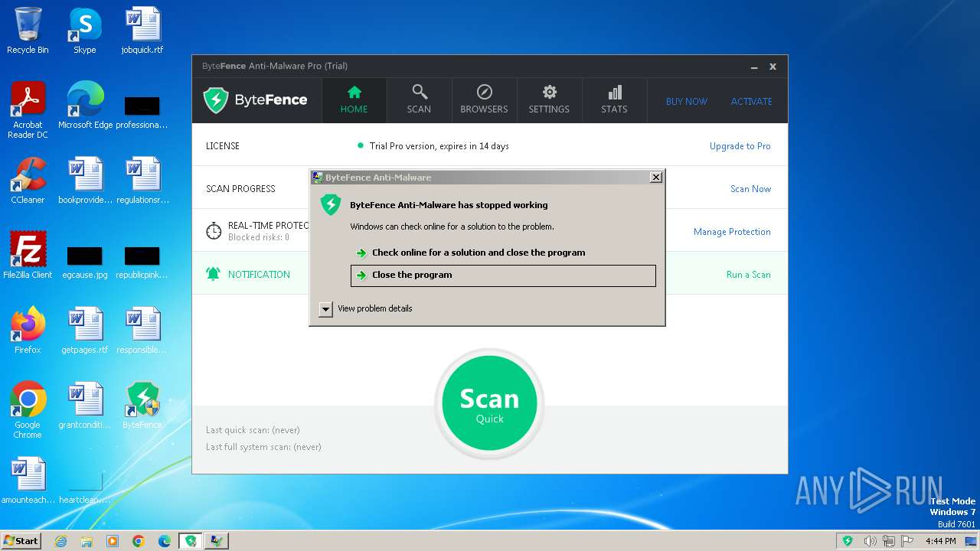The width and height of the screenshot is (980, 551).
Task: Open Recycle Bin desktop icon
Action: pos(28,31)
